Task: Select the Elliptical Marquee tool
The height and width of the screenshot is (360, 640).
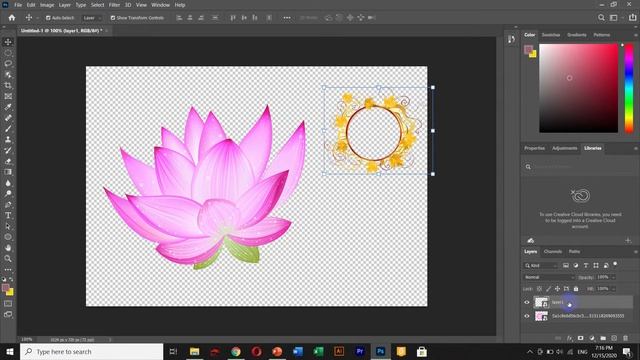Action: click(x=8, y=53)
